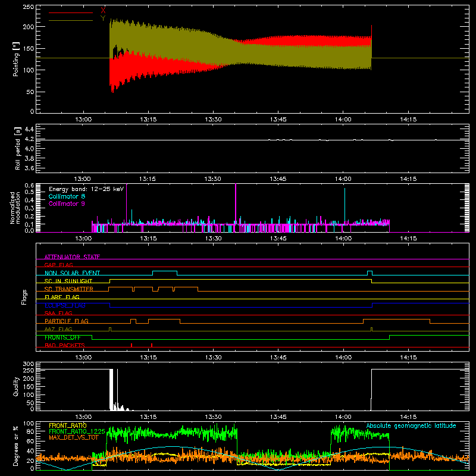Click the yellow FRONT_RATIO legend label

[x=68, y=425]
